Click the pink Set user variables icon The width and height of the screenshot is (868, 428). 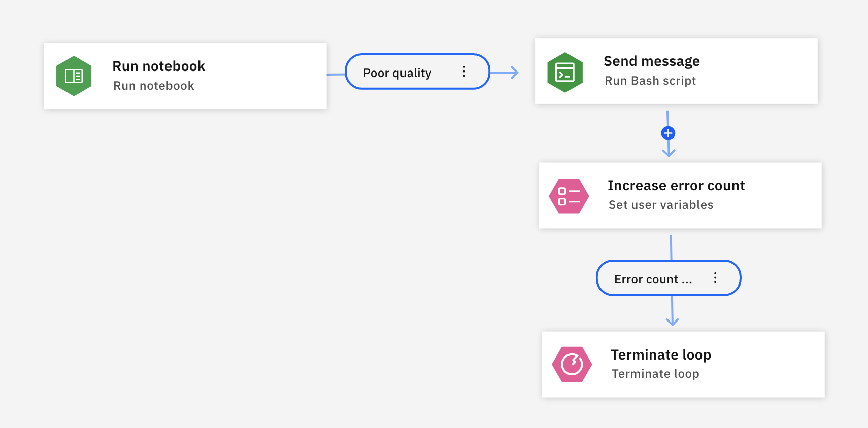[569, 196]
